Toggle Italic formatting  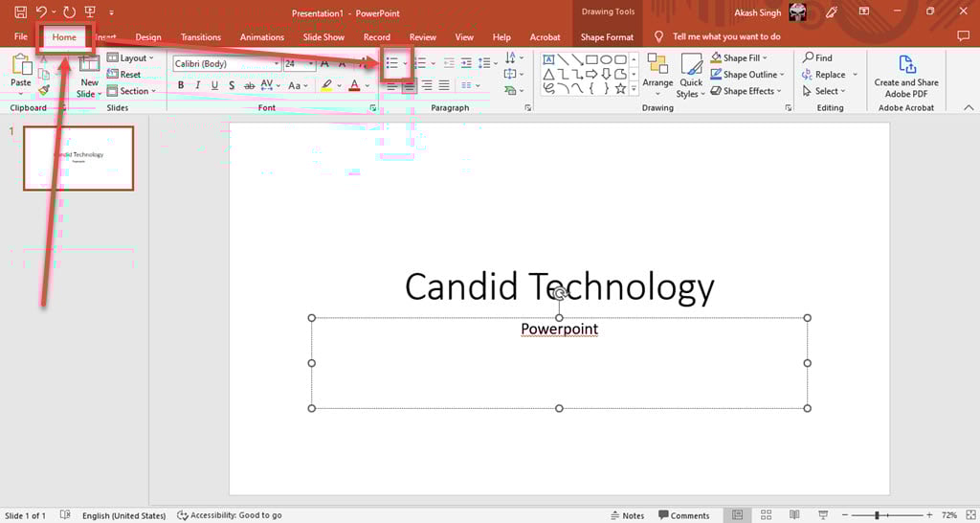point(197,85)
